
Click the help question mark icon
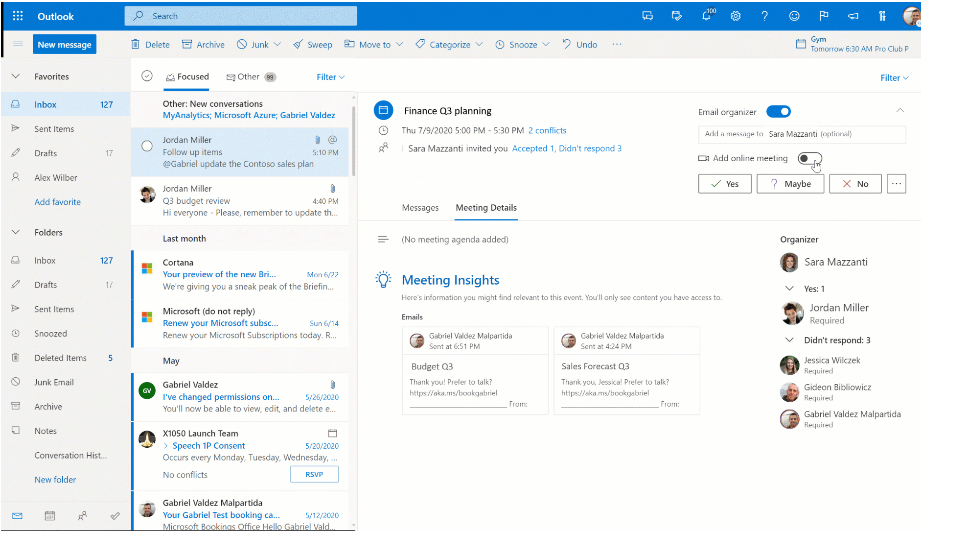click(x=764, y=16)
